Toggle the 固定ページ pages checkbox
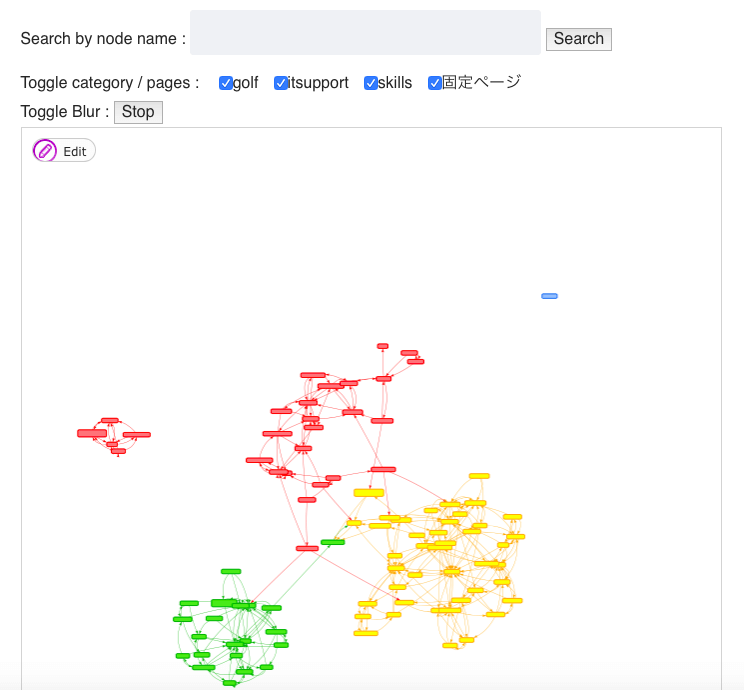 point(435,83)
